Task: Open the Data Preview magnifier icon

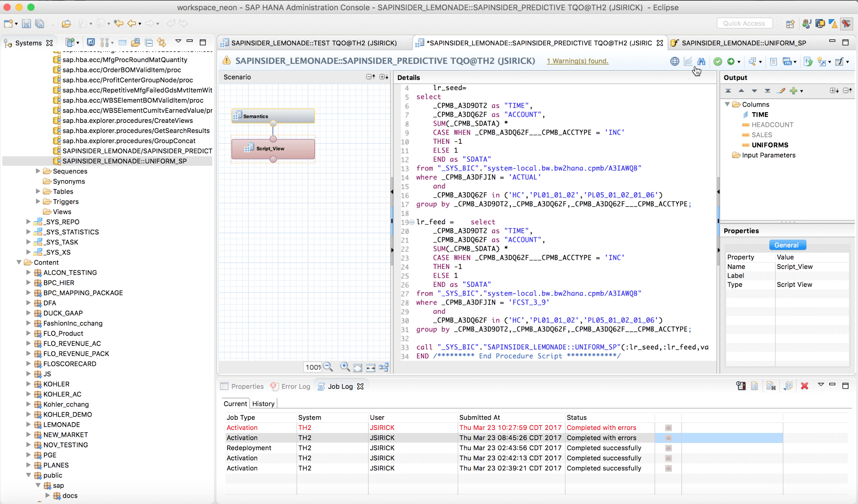Action: click(752, 61)
